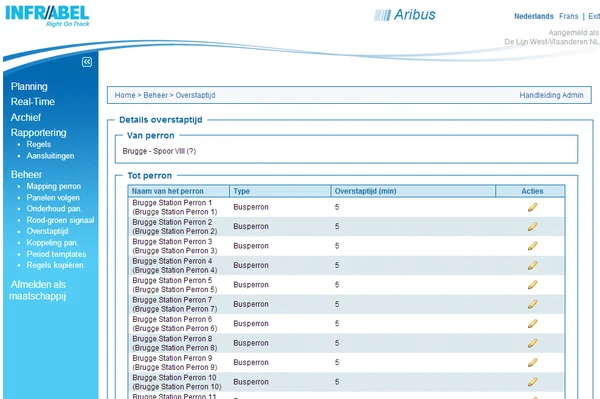Go to Beheer in breadcrumb
This screenshot has height=399, width=600.
point(155,95)
